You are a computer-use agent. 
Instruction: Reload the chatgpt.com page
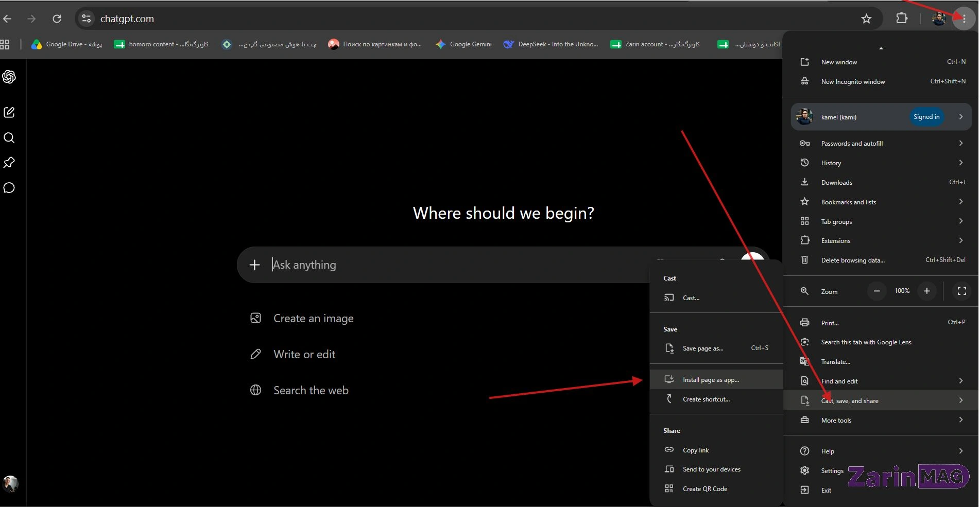tap(57, 19)
